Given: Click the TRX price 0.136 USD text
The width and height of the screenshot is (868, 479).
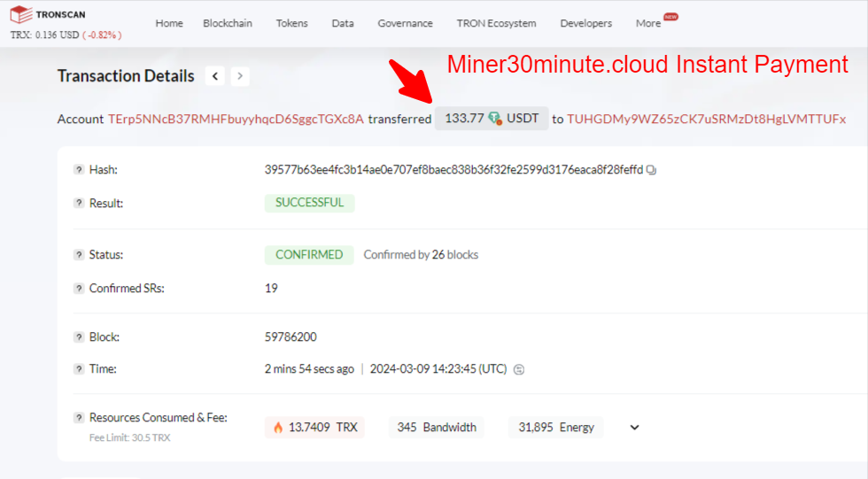Looking at the screenshot, I should point(45,35).
